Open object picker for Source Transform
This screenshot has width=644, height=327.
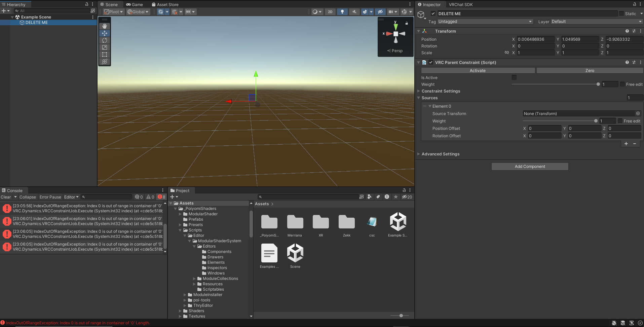[638, 114]
